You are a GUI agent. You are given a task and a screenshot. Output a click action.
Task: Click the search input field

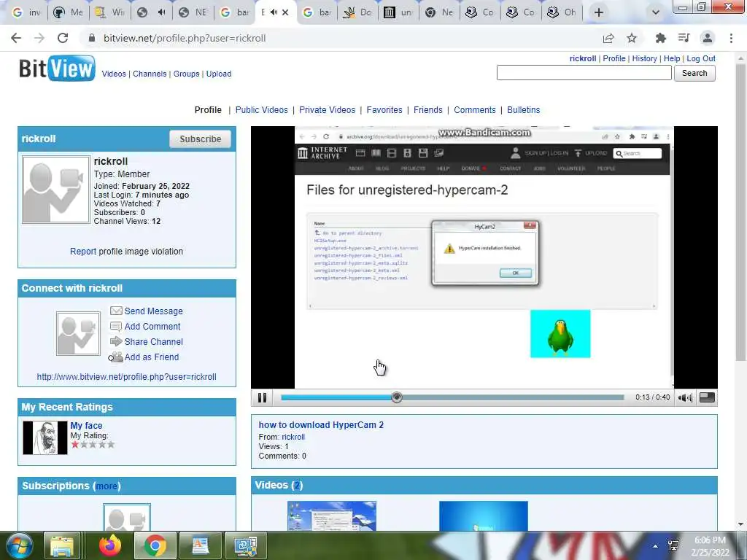[x=584, y=73]
